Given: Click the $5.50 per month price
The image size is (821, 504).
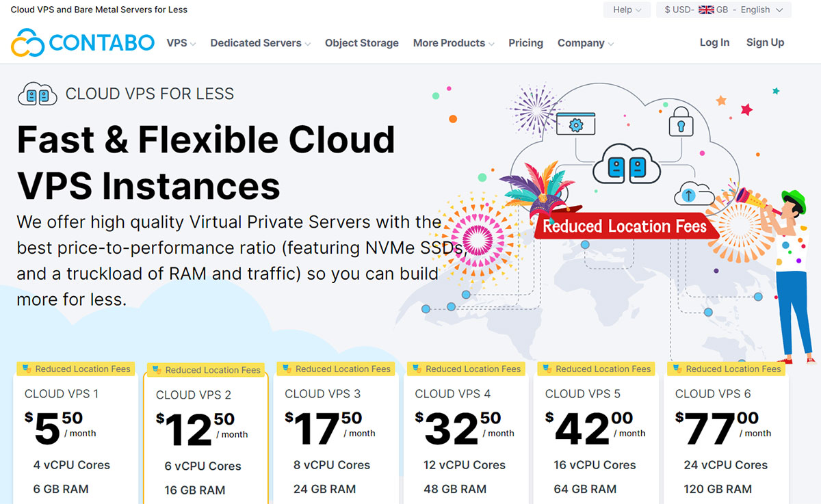Looking at the screenshot, I should point(60,427).
